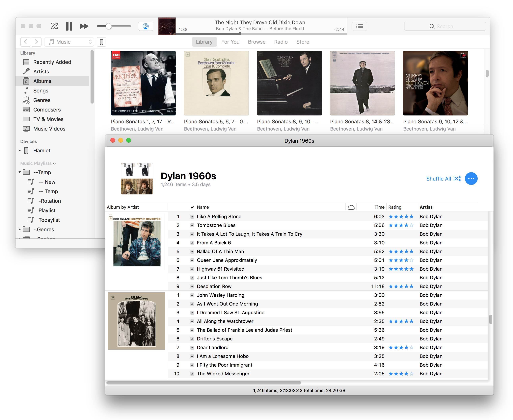Sort by the Time column header

point(379,207)
